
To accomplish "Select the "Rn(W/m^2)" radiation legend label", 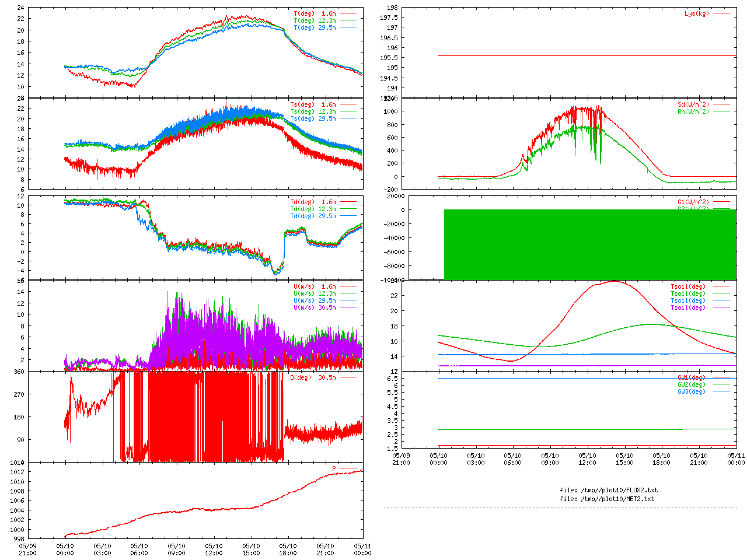I will (x=693, y=112).
